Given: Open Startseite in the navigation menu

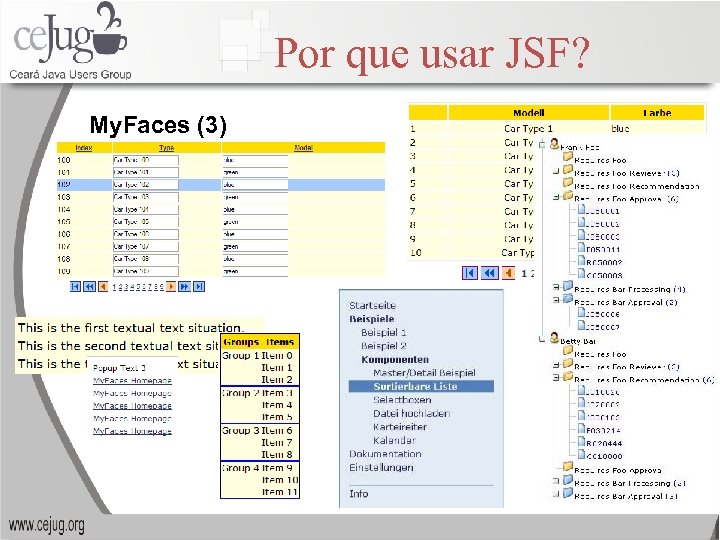Looking at the screenshot, I should click(x=372, y=305).
